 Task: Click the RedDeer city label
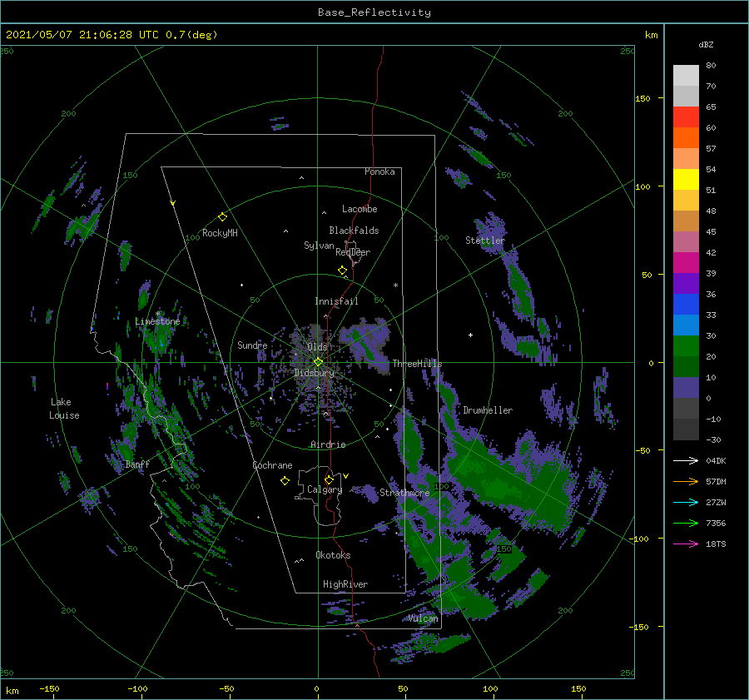tap(353, 252)
